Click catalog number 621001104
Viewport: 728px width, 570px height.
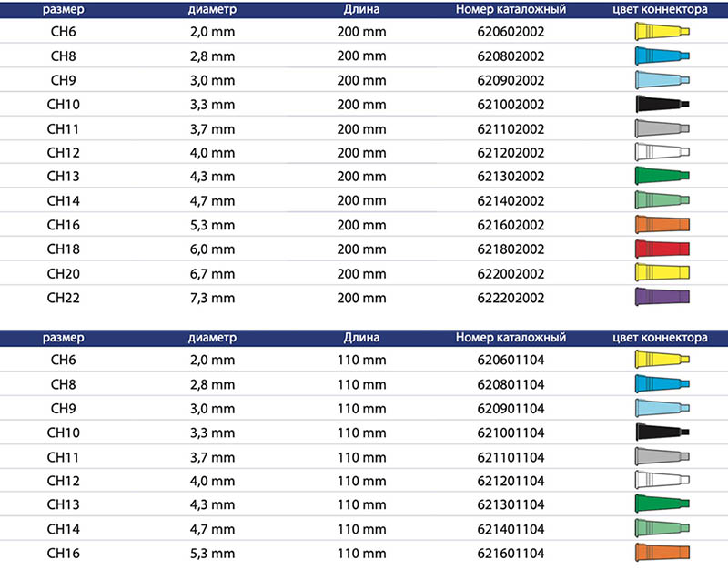511,433
